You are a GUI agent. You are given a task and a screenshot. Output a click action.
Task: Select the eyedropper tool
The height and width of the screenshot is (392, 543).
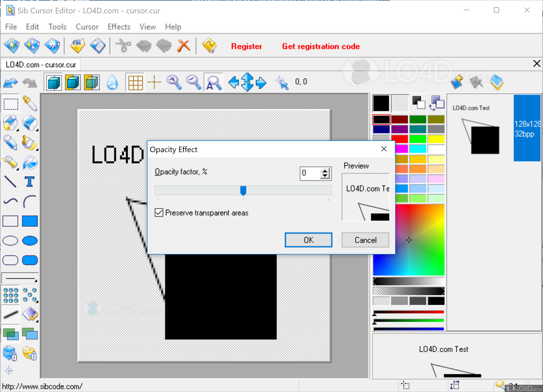pyautogui.click(x=30, y=104)
